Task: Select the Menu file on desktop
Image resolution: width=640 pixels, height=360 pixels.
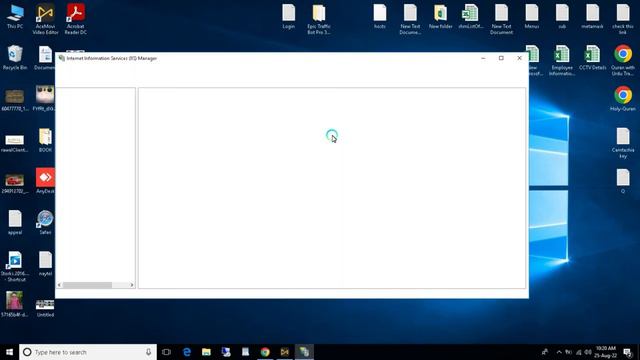Action: (532, 17)
